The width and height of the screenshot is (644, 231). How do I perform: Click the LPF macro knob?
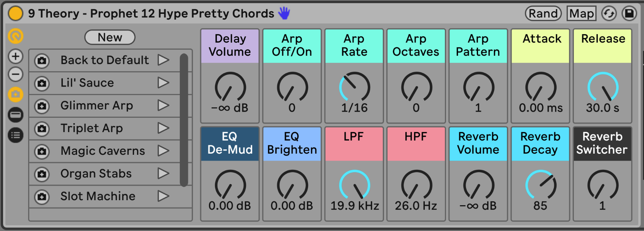(x=354, y=185)
